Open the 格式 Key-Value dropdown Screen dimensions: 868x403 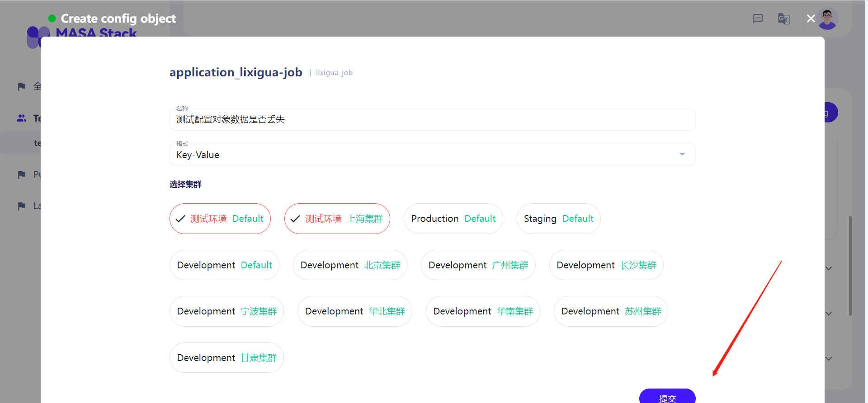pyautogui.click(x=433, y=155)
